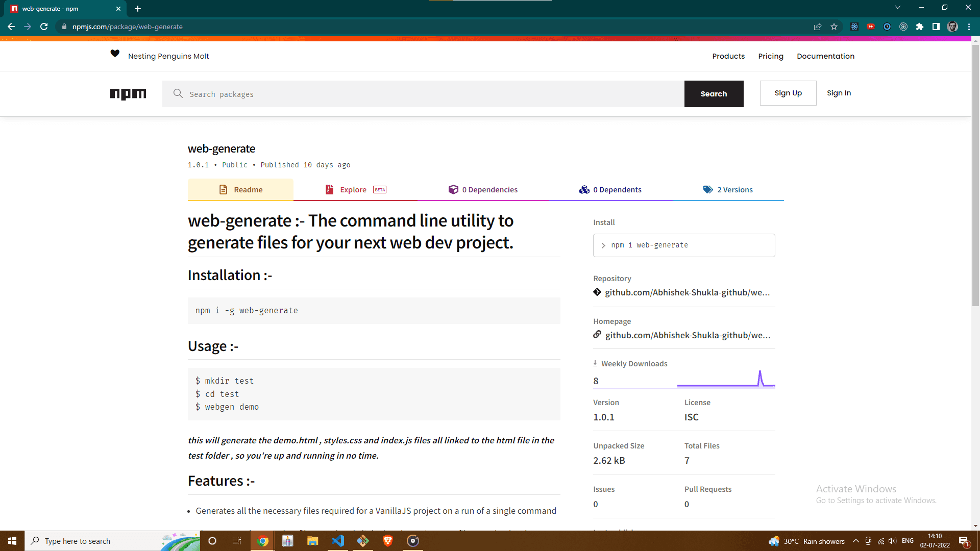Click the Dependencies tab icon
This screenshot has width=980, height=551.
click(x=452, y=189)
